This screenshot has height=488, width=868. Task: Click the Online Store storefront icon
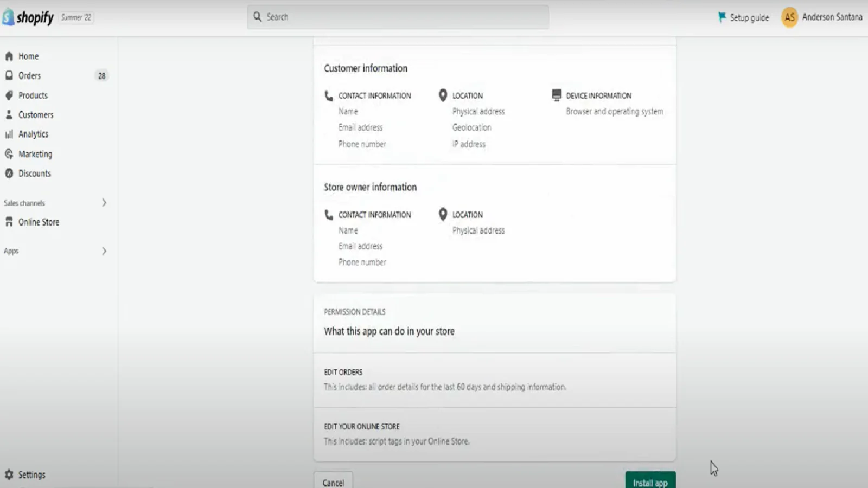9,222
